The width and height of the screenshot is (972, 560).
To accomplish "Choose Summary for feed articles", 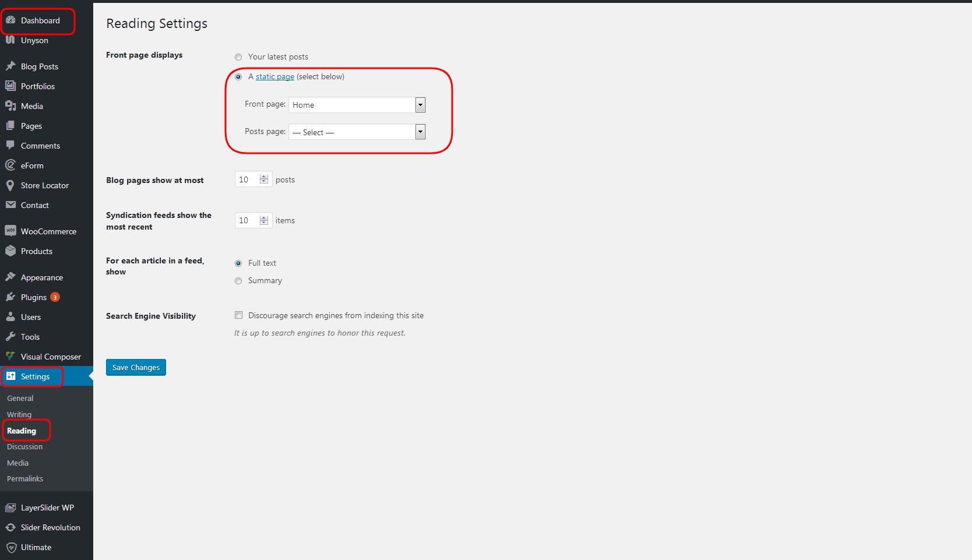I will pyautogui.click(x=238, y=281).
